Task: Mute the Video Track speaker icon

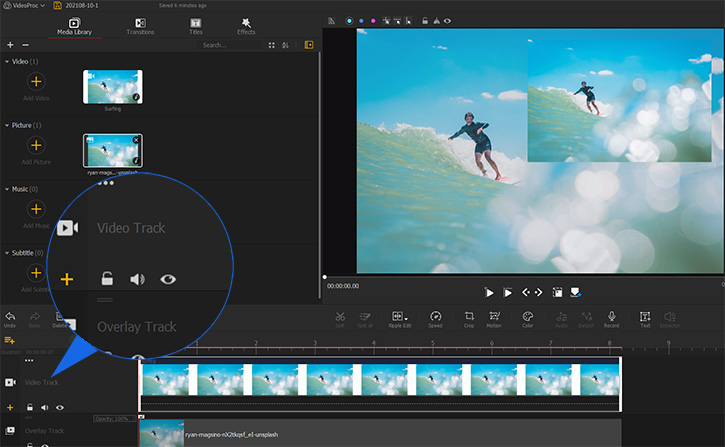Action: (45, 408)
